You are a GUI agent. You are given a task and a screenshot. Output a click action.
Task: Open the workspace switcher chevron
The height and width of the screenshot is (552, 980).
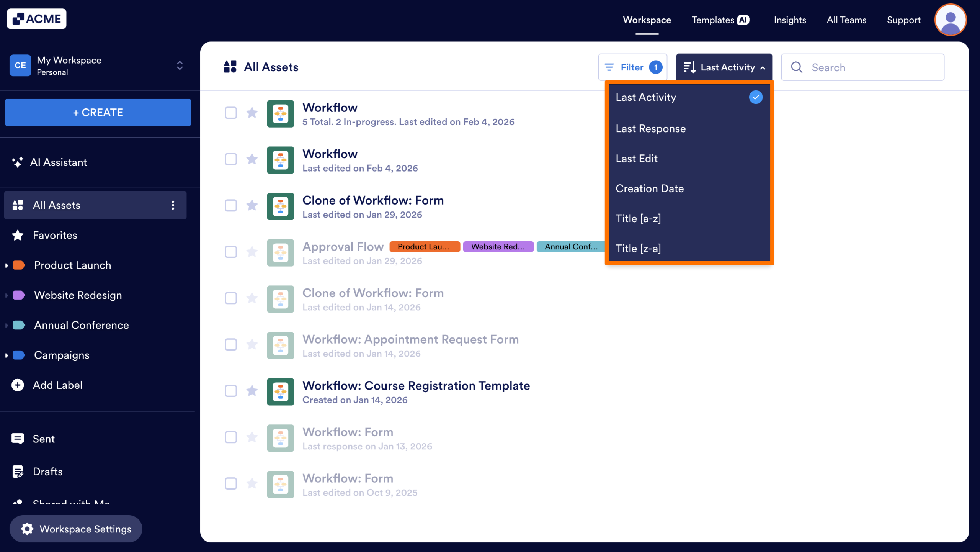(x=179, y=66)
